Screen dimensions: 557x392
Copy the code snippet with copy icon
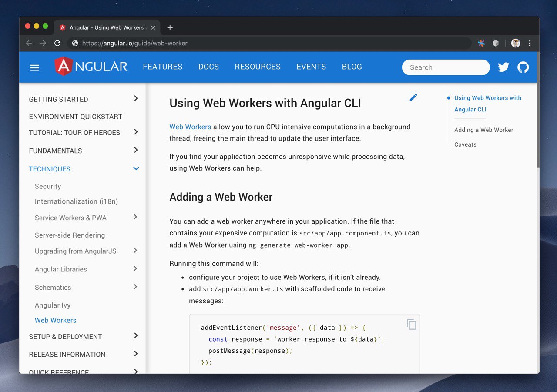pos(412,324)
